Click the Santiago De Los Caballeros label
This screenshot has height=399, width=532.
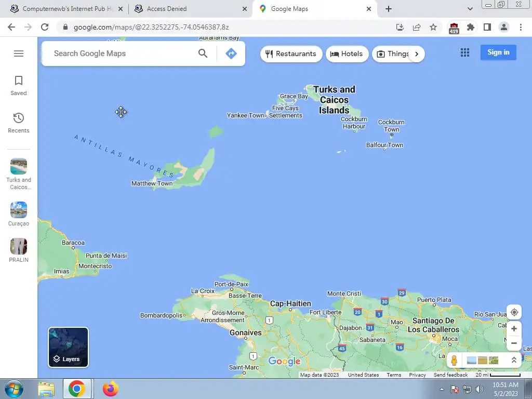[x=433, y=325]
